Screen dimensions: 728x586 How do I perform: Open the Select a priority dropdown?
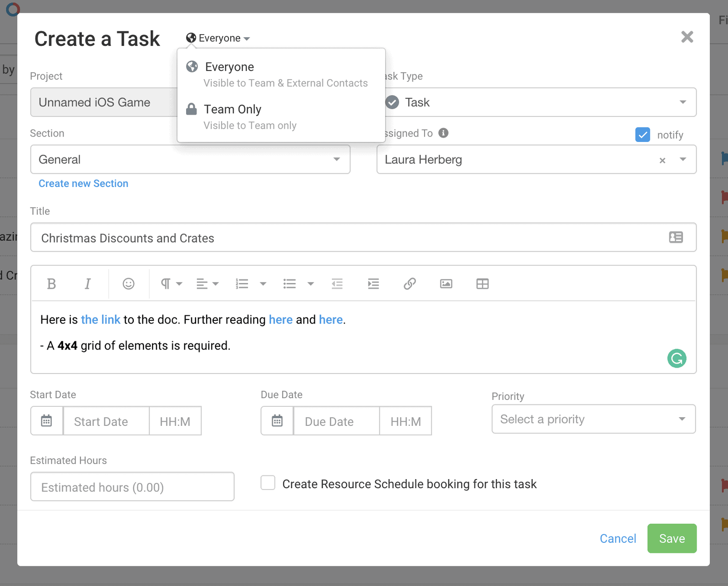coord(593,419)
